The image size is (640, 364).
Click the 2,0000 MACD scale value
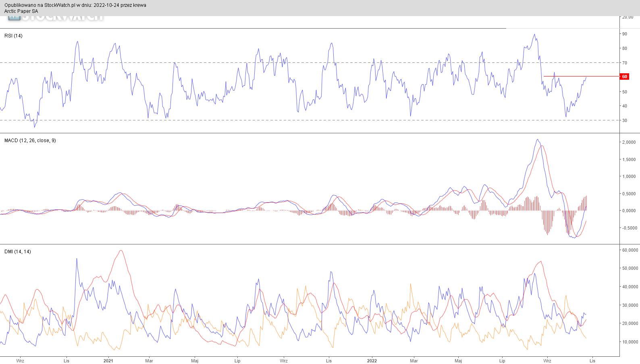[629, 143]
